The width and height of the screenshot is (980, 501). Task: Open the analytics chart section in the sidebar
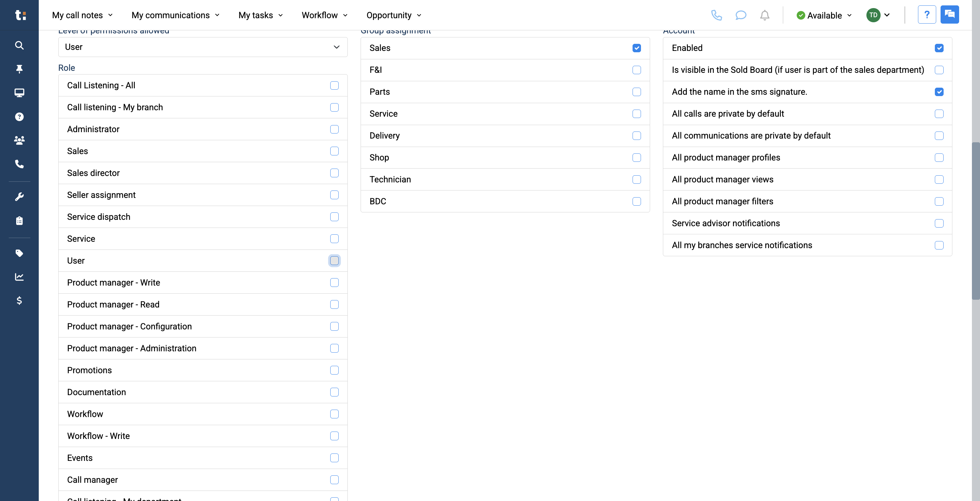(19, 277)
